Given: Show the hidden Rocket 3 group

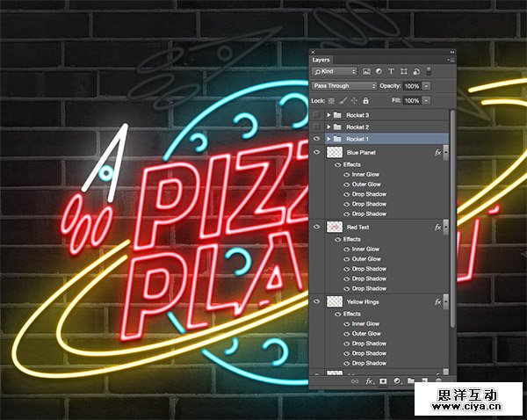Looking at the screenshot, I should point(317,115).
